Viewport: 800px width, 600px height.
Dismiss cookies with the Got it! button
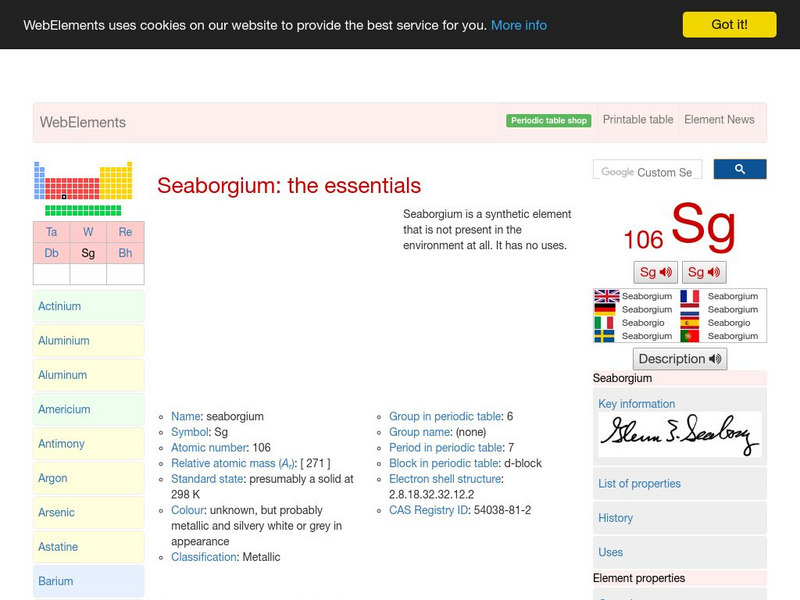point(729,25)
